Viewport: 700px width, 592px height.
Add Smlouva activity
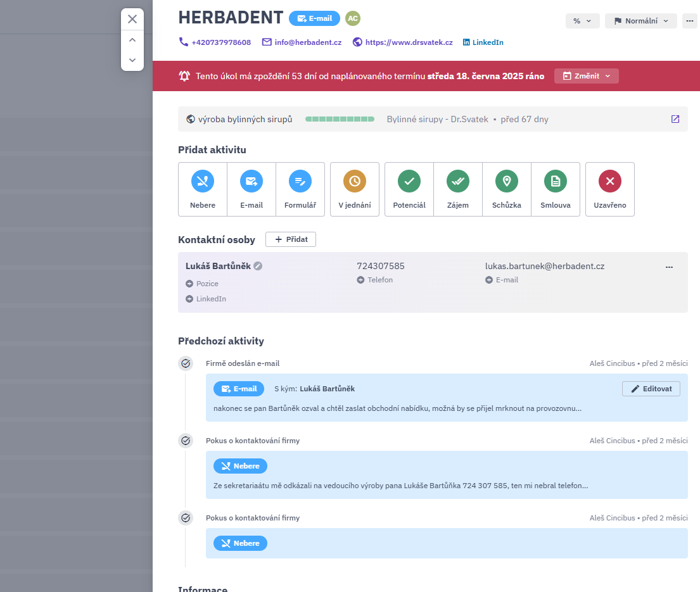[x=556, y=189]
